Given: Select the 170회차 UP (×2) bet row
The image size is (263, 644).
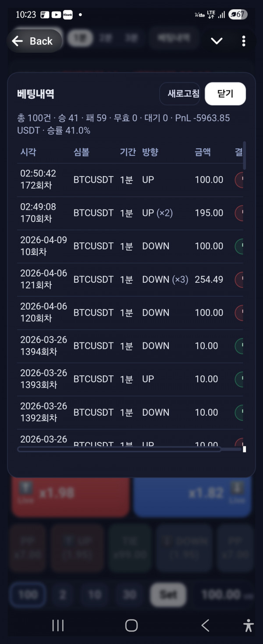Looking at the screenshot, I should [127, 213].
